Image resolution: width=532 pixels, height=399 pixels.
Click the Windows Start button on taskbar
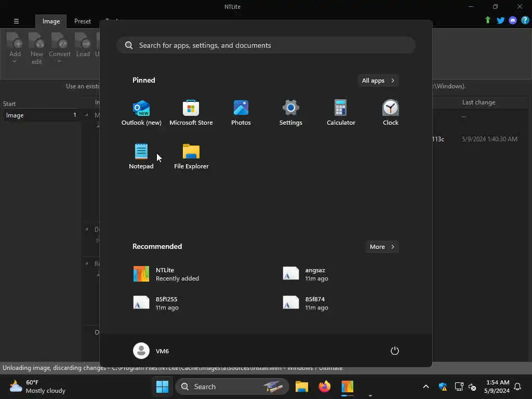162,387
